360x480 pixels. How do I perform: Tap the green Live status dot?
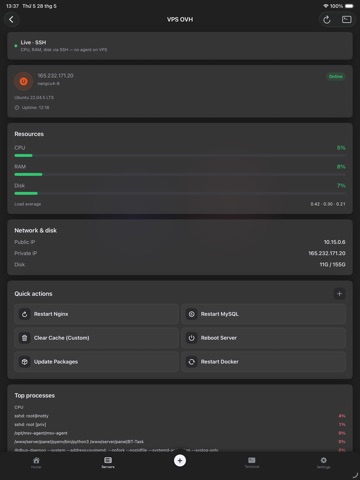point(16,46)
